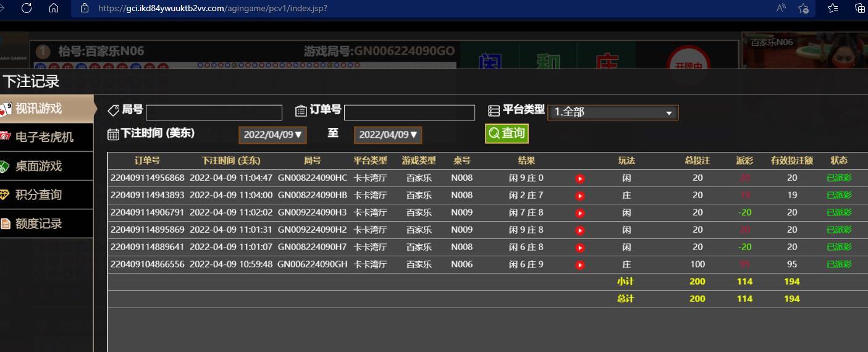Click the green 查询 search button

point(507,133)
